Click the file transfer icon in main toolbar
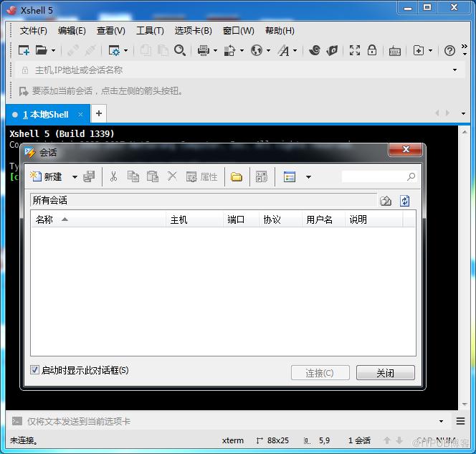This screenshot has height=454, width=476. point(229,50)
